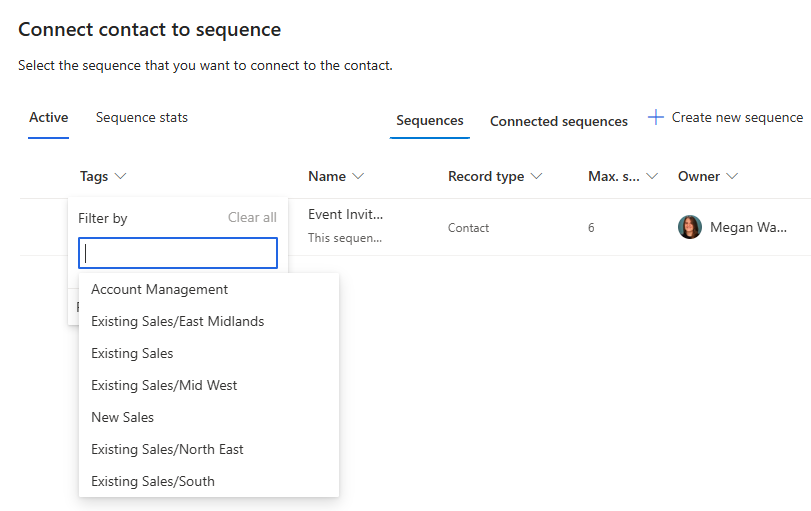Image resolution: width=811 pixels, height=511 pixels.
Task: Click Create new sequence button
Action: point(736,118)
